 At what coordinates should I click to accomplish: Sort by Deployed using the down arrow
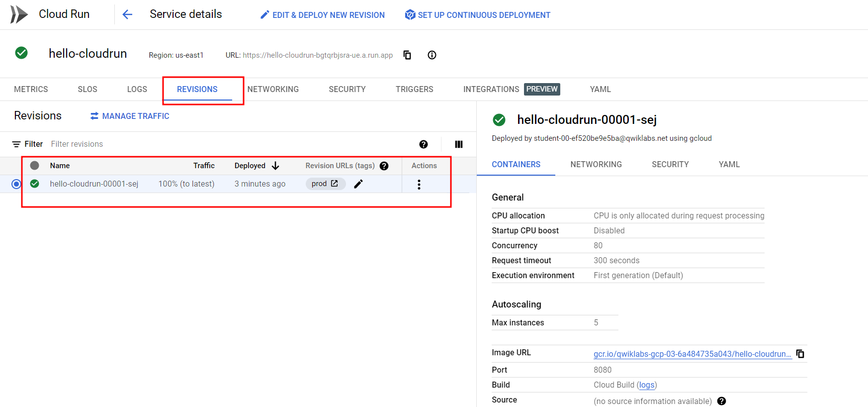275,166
